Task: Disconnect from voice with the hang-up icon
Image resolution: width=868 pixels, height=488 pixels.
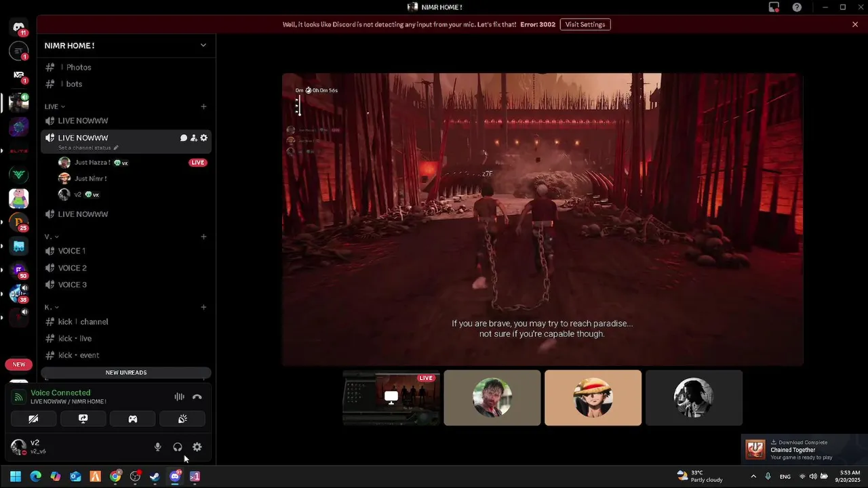Action: coord(197,396)
